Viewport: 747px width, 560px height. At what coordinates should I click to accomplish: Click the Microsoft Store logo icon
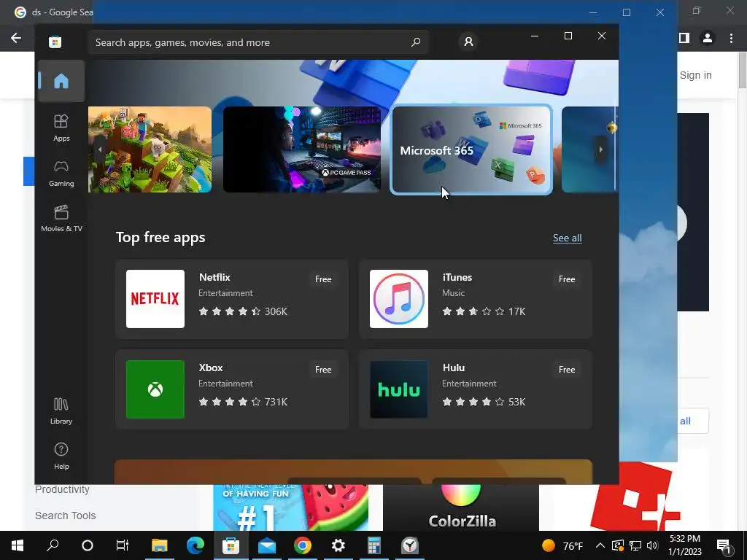[55, 42]
